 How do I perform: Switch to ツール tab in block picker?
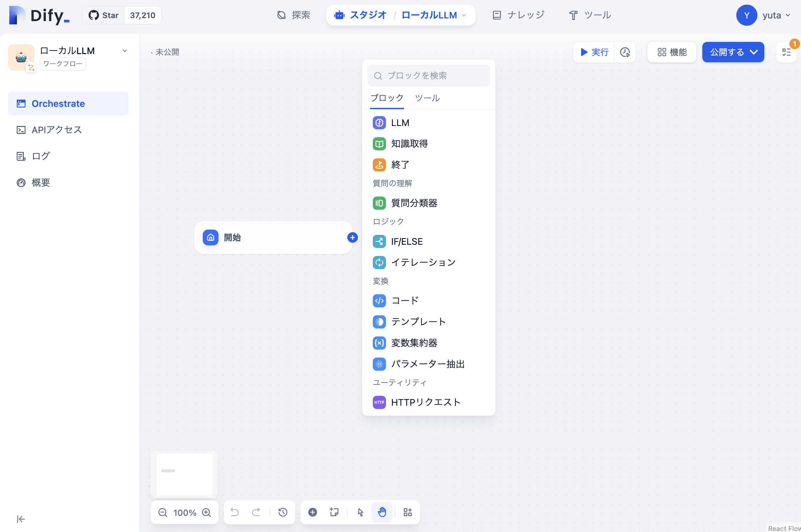427,98
